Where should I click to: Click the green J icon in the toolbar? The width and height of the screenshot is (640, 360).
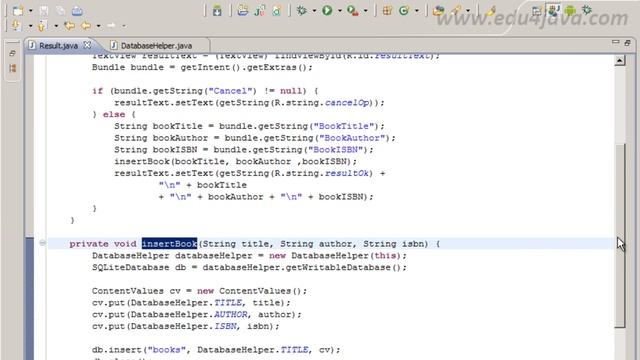[x=260, y=11]
